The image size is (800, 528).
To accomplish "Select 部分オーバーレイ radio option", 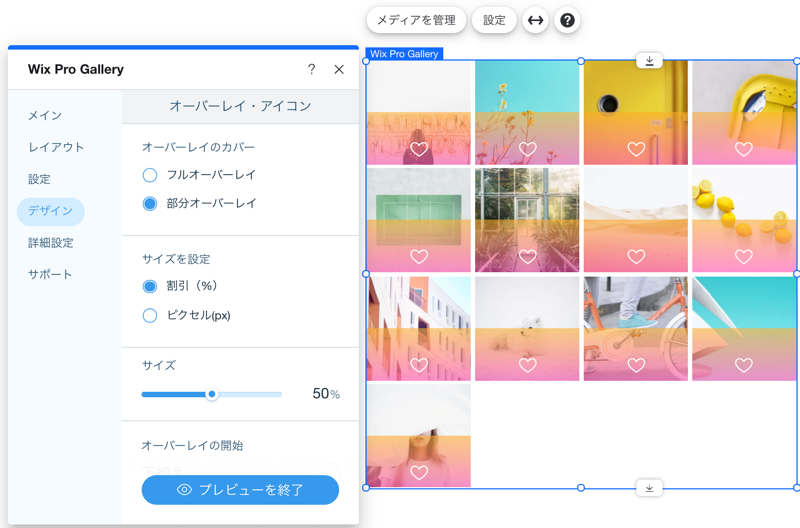I will (x=149, y=204).
